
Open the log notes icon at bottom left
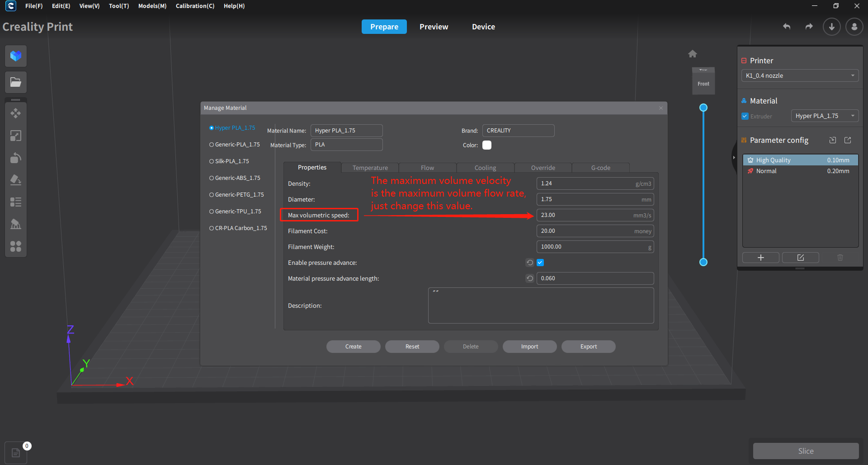point(16,453)
